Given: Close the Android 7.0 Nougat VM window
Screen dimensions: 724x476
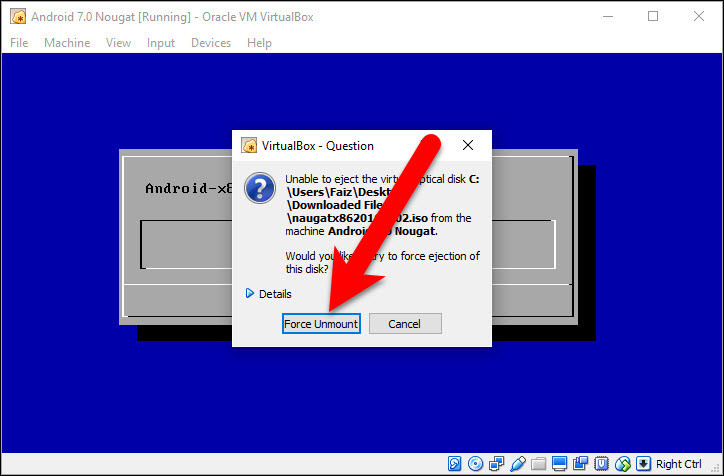Looking at the screenshot, I should pyautogui.click(x=699, y=17).
